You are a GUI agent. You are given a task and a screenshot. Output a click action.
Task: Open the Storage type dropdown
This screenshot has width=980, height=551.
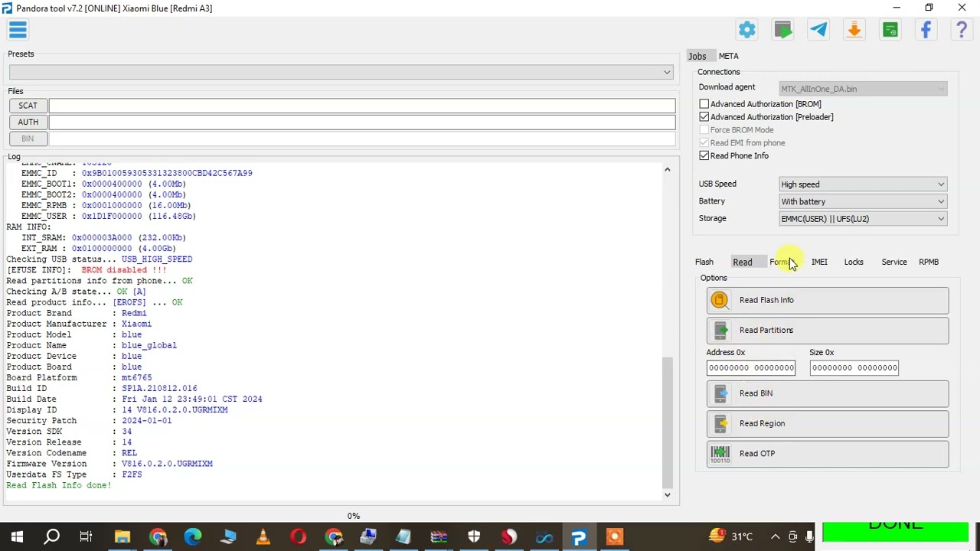(x=863, y=219)
